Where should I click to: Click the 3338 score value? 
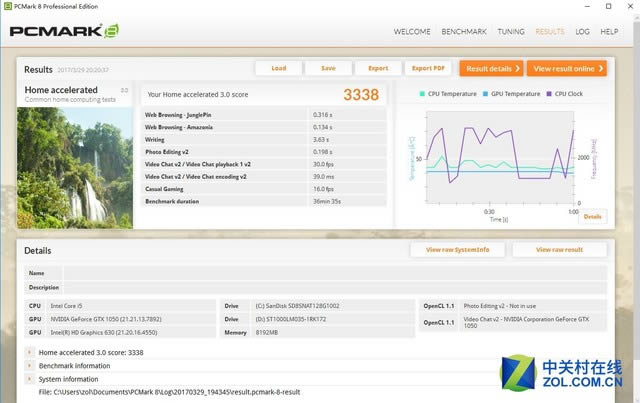[x=361, y=95]
